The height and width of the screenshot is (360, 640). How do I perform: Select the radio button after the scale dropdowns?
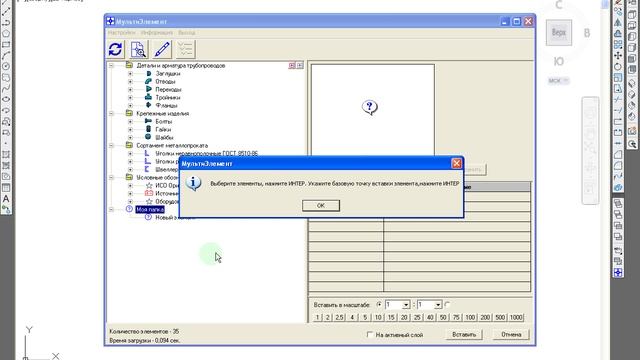coord(447,305)
